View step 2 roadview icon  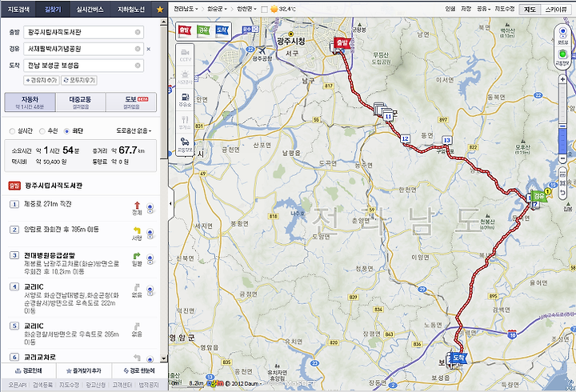150,234
